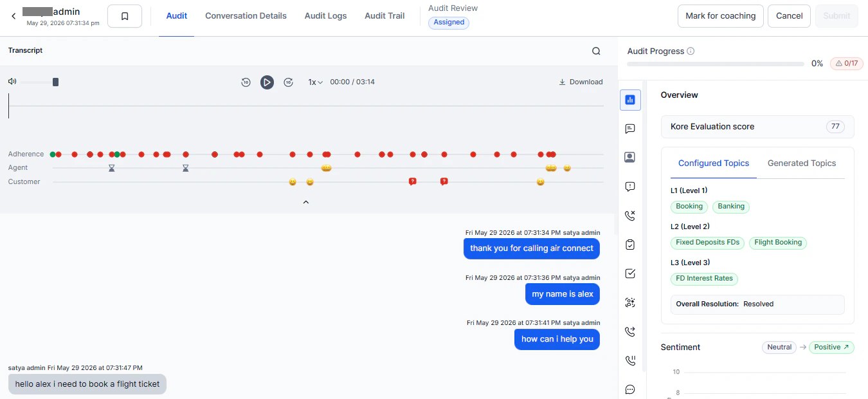Viewport: 868px width, 399px height.
Task: Switch to the Audit tab
Action: pyautogui.click(x=177, y=16)
